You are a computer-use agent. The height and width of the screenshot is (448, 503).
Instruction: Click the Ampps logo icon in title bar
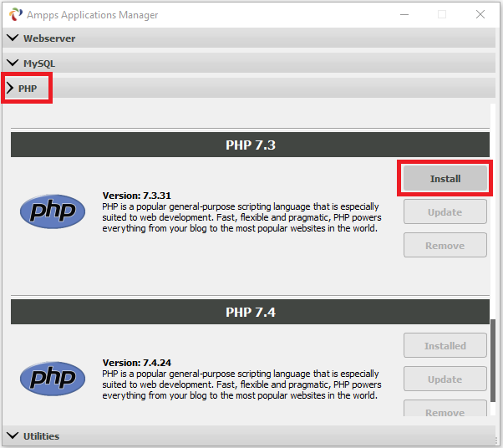[x=15, y=14]
